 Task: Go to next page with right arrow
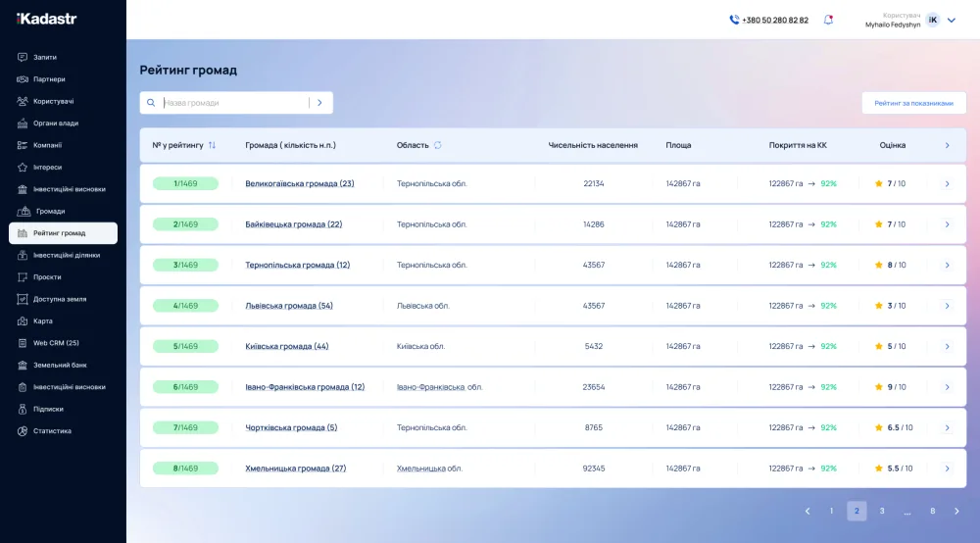coord(956,511)
